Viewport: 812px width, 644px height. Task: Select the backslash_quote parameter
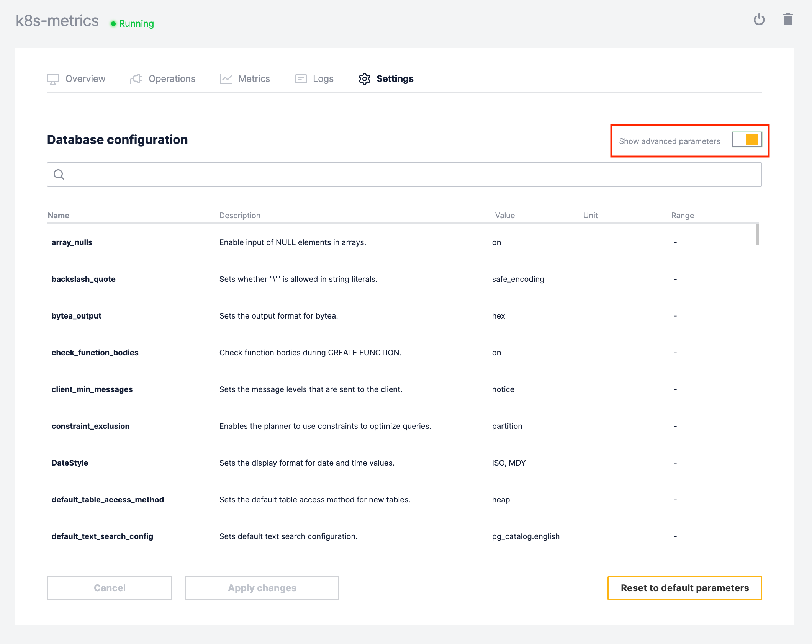click(x=83, y=279)
